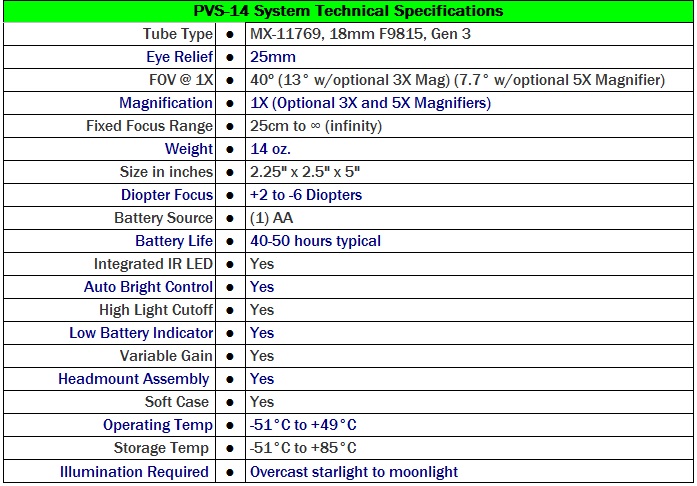Screen dimensions: 697x486
Task: Select the 'Storage Temp' label
Action: [161, 448]
